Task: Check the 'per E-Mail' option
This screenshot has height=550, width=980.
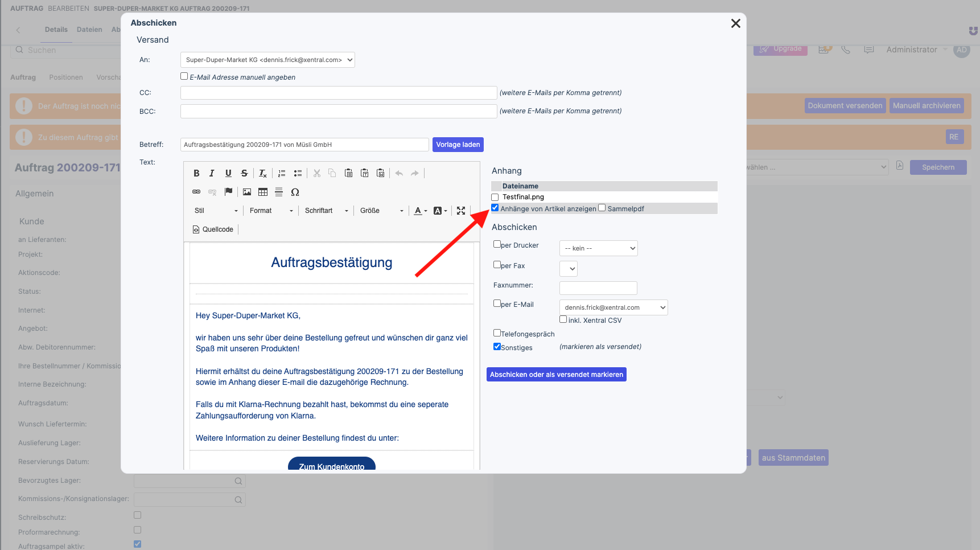Action: point(497,303)
